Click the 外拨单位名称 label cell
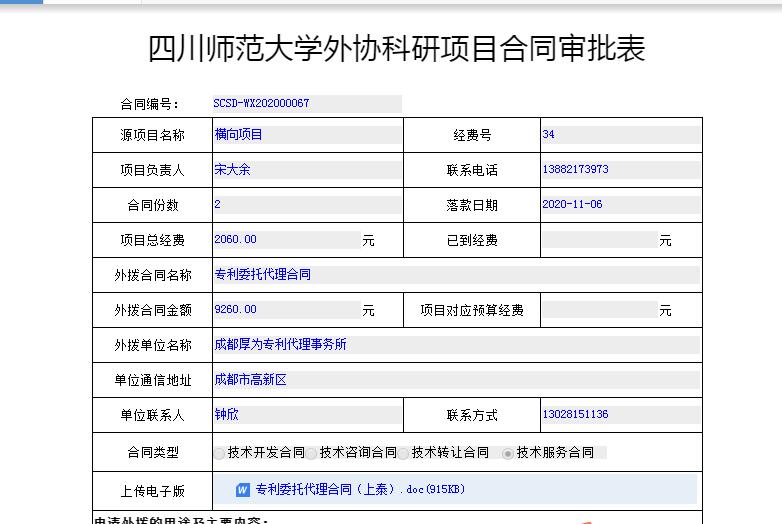The image size is (782, 524). click(153, 345)
